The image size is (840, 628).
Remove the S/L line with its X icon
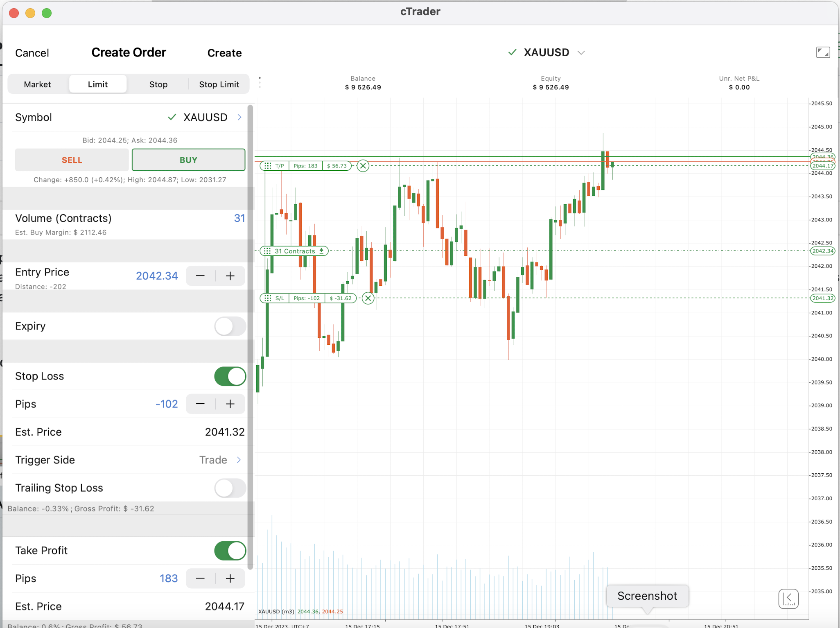pos(368,298)
